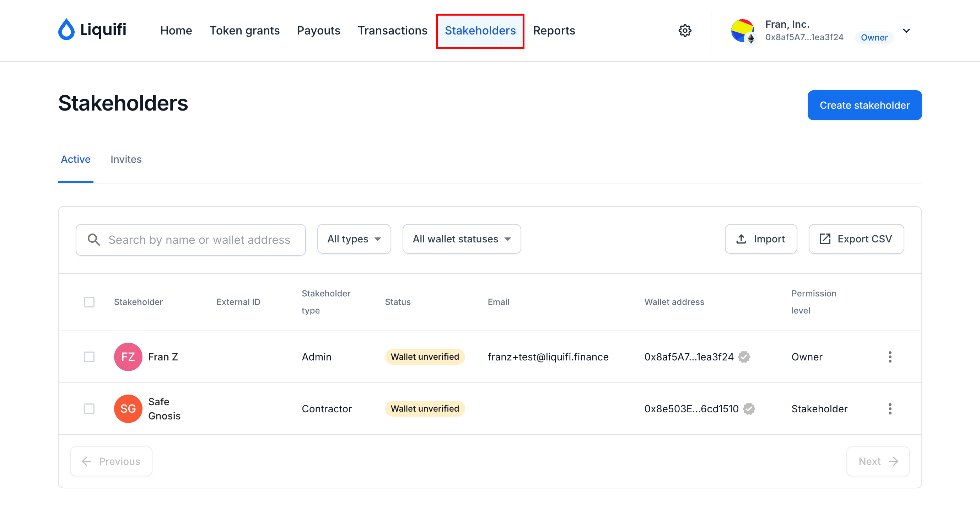
Task: Select the Stakeholders nav item
Action: tap(480, 31)
